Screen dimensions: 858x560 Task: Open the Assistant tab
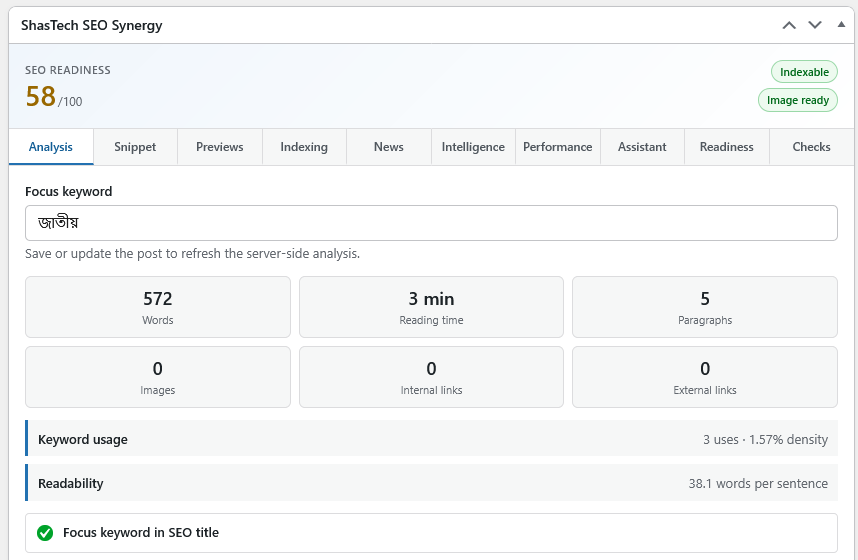tap(642, 147)
